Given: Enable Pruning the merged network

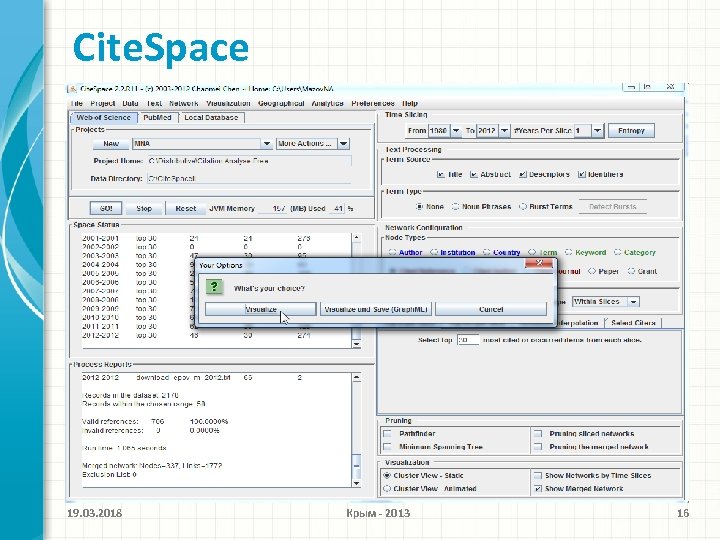Looking at the screenshot, I should pos(538,447).
